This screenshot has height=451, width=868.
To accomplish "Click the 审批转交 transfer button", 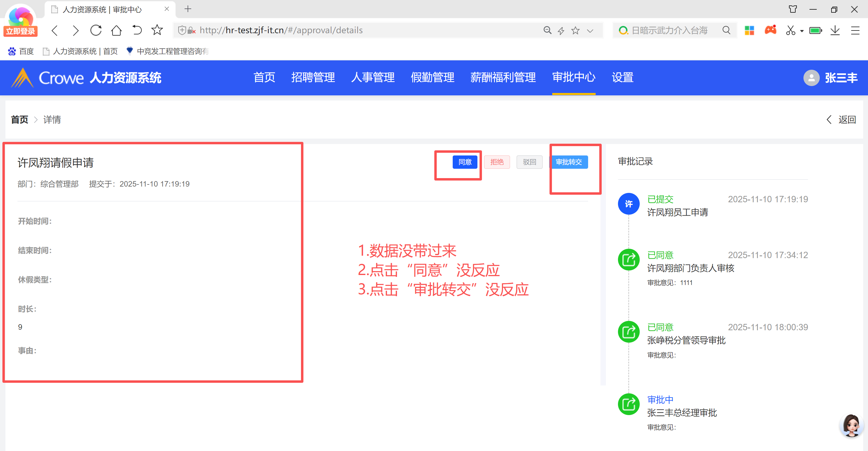I will click(569, 162).
